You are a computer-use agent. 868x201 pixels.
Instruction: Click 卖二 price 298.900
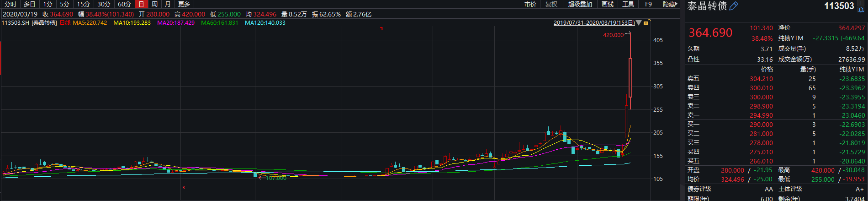point(761,106)
